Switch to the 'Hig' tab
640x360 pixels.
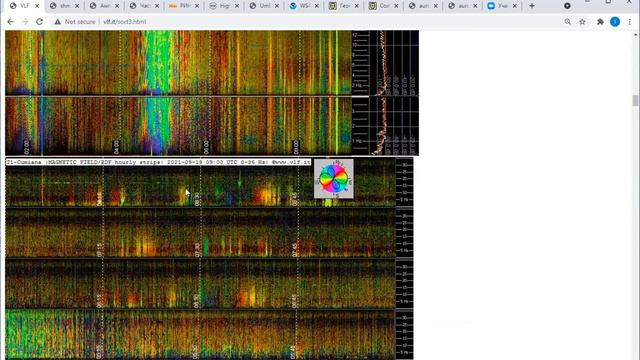(x=225, y=6)
